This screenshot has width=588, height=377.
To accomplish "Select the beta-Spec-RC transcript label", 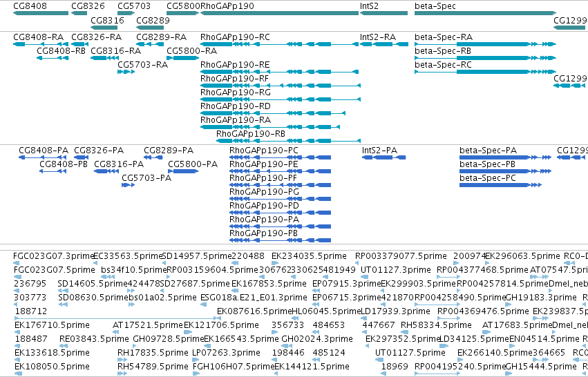I will click(444, 65).
